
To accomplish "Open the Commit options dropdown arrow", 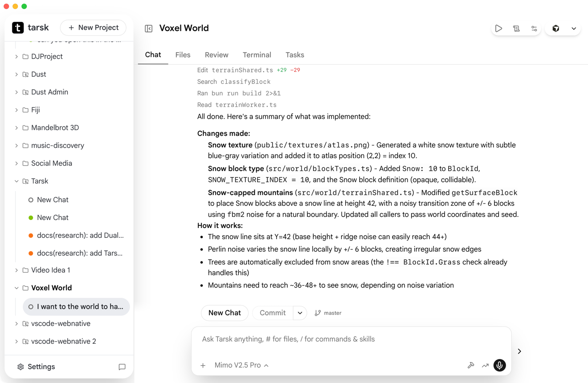I will tap(300, 313).
